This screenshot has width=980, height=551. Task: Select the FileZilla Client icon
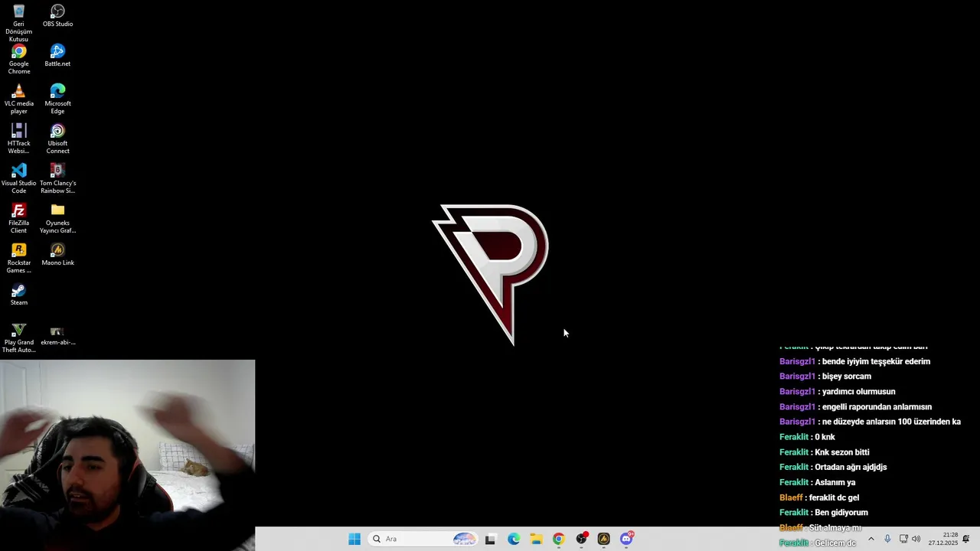click(x=18, y=219)
